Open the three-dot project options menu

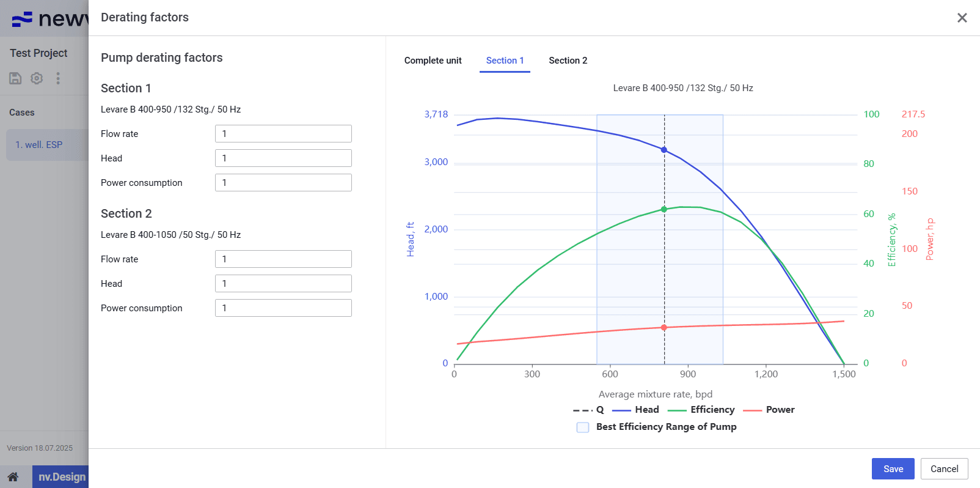[x=58, y=78]
